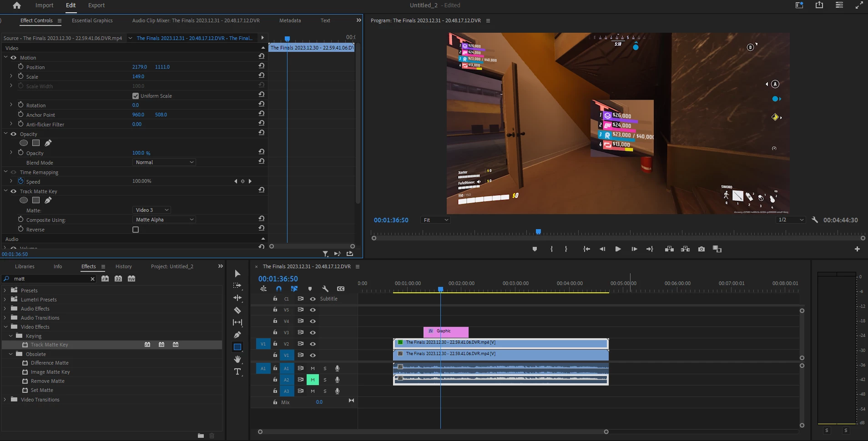Reset the Scale parameter
The width and height of the screenshot is (868, 441).
pyautogui.click(x=262, y=75)
